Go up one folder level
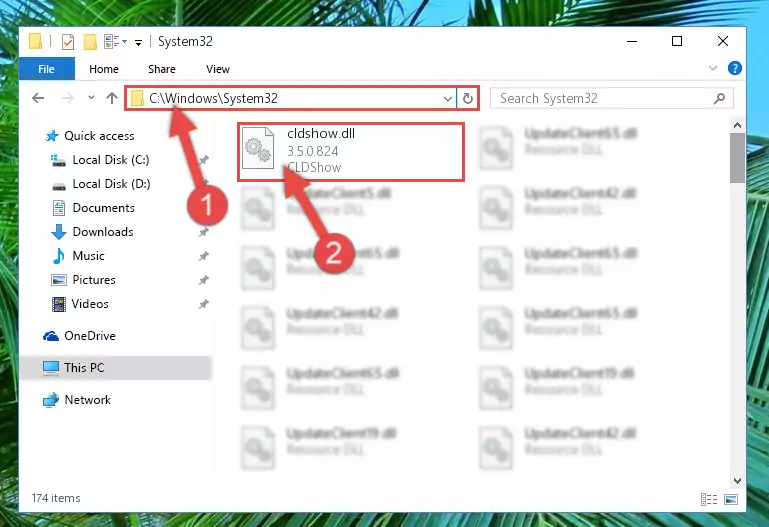The width and height of the screenshot is (769, 527). pyautogui.click(x=112, y=98)
